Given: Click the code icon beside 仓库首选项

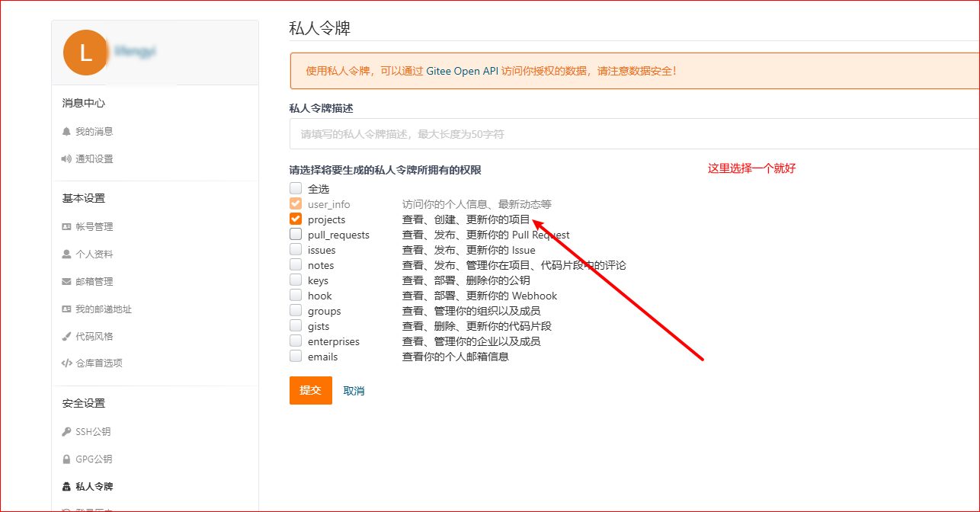Looking at the screenshot, I should 66,363.
